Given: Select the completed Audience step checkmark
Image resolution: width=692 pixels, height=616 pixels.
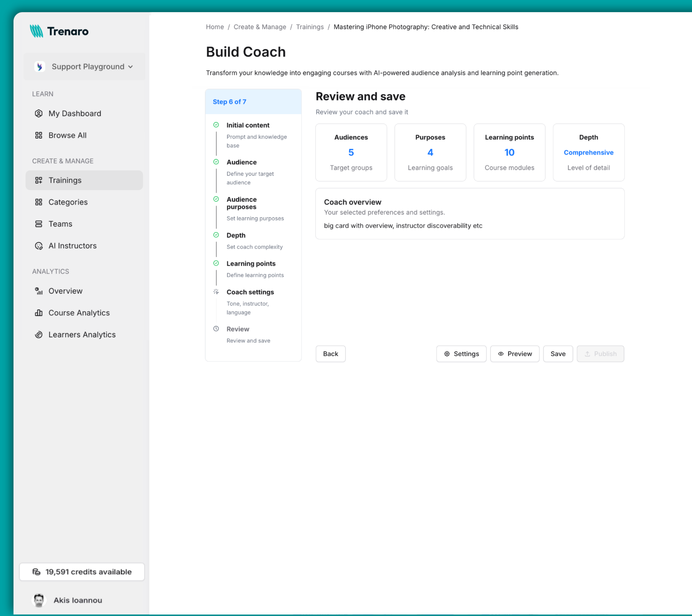Looking at the screenshot, I should [216, 162].
